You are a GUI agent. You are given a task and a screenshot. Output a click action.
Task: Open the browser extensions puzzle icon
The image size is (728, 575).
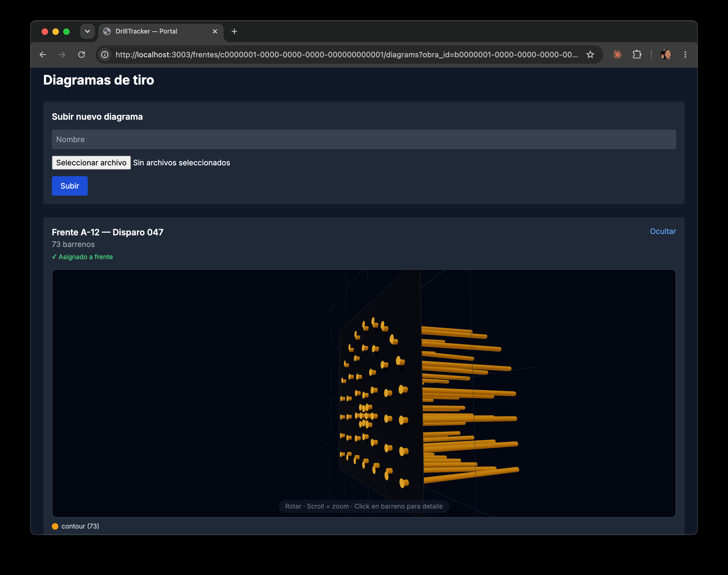pos(637,55)
